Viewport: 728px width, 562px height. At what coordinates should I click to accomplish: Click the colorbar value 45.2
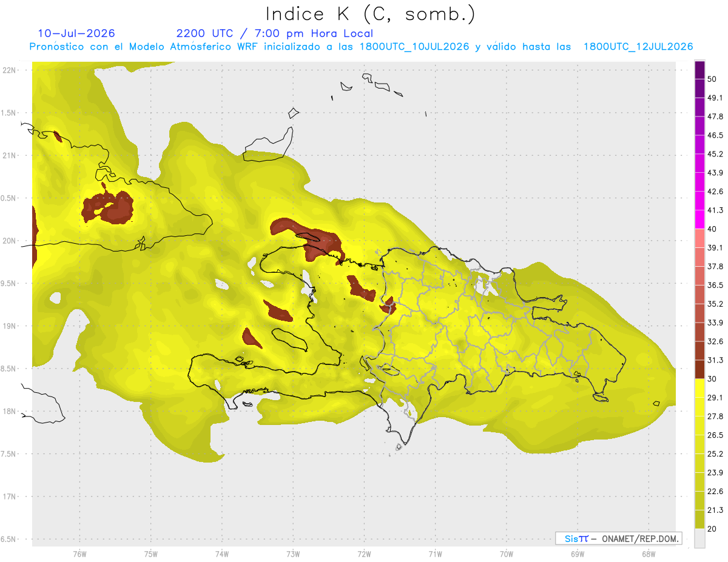coord(716,154)
